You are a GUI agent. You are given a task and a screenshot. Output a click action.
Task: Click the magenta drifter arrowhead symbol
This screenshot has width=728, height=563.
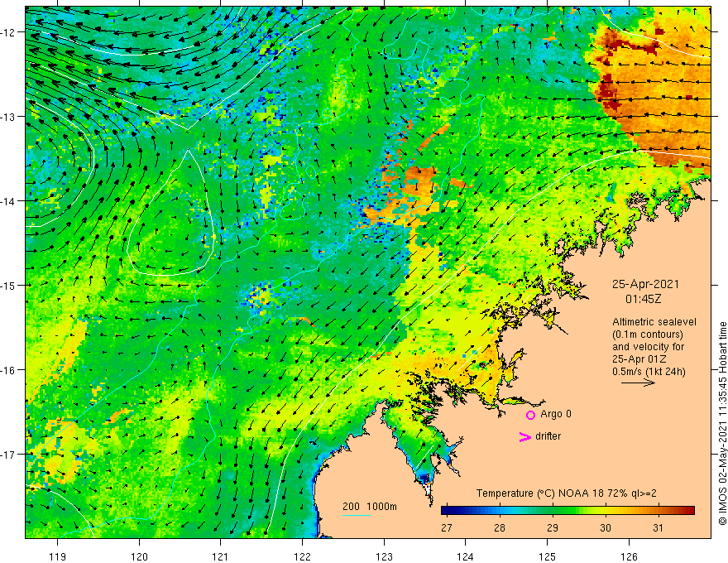pyautogui.click(x=524, y=437)
